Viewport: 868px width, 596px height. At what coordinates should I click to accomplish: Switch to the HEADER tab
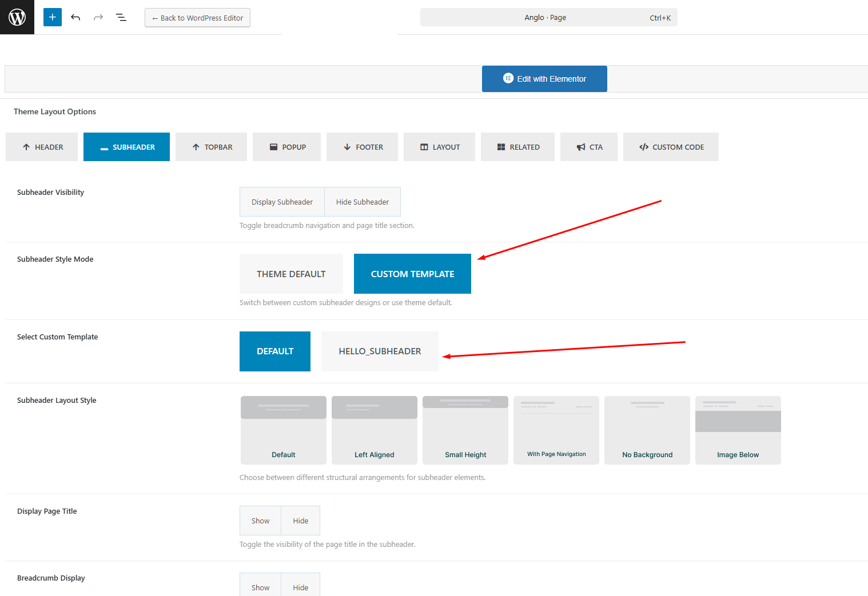click(x=42, y=147)
